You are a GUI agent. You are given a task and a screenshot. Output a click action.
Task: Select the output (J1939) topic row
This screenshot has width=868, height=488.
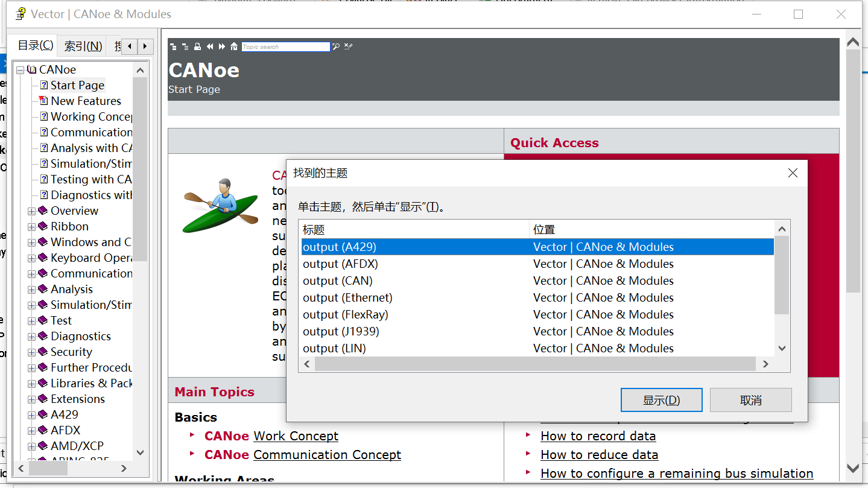[537, 331]
